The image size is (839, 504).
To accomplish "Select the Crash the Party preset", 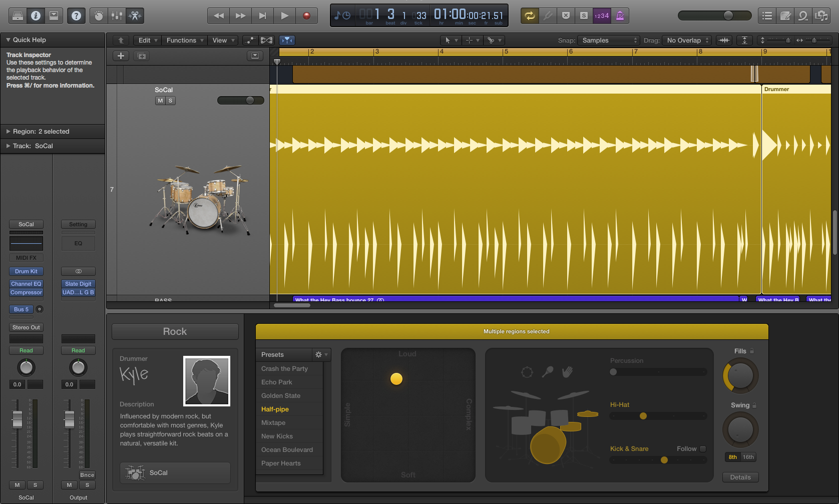I will pyautogui.click(x=284, y=368).
